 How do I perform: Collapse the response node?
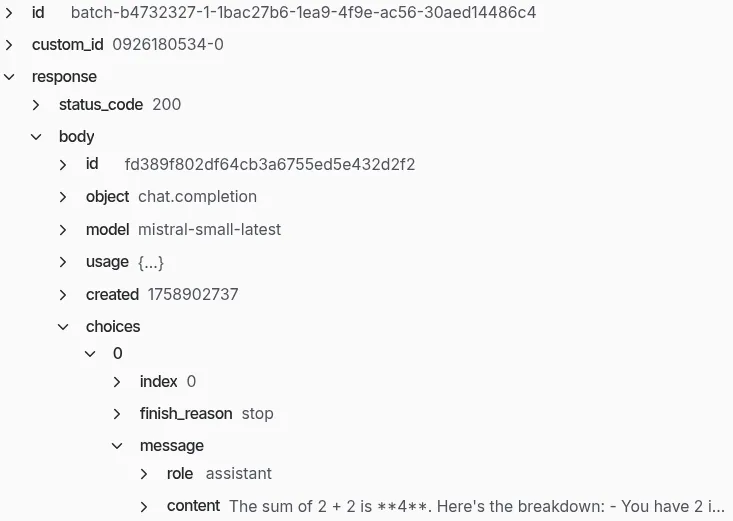tap(10, 77)
